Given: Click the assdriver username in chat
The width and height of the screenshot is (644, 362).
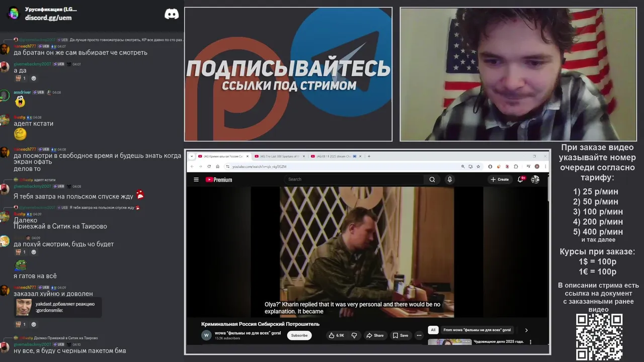Looking at the screenshot, I should tap(22, 93).
